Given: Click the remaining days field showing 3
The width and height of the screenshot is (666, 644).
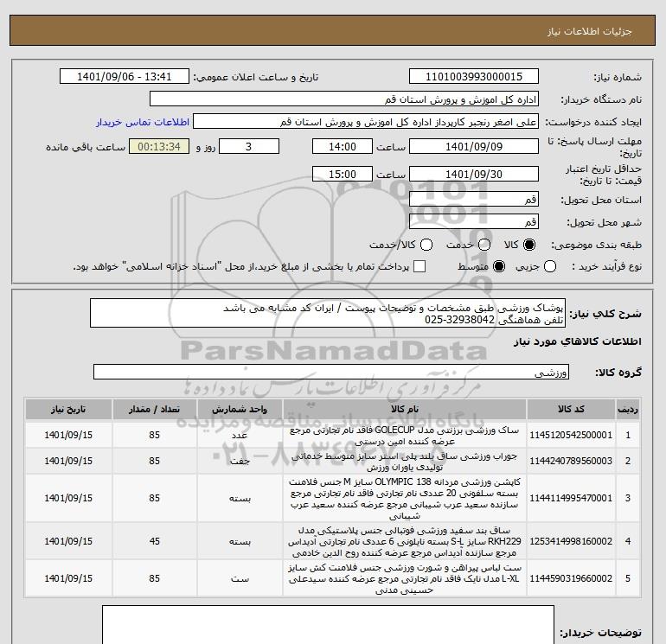Looking at the screenshot, I should tap(249, 147).
